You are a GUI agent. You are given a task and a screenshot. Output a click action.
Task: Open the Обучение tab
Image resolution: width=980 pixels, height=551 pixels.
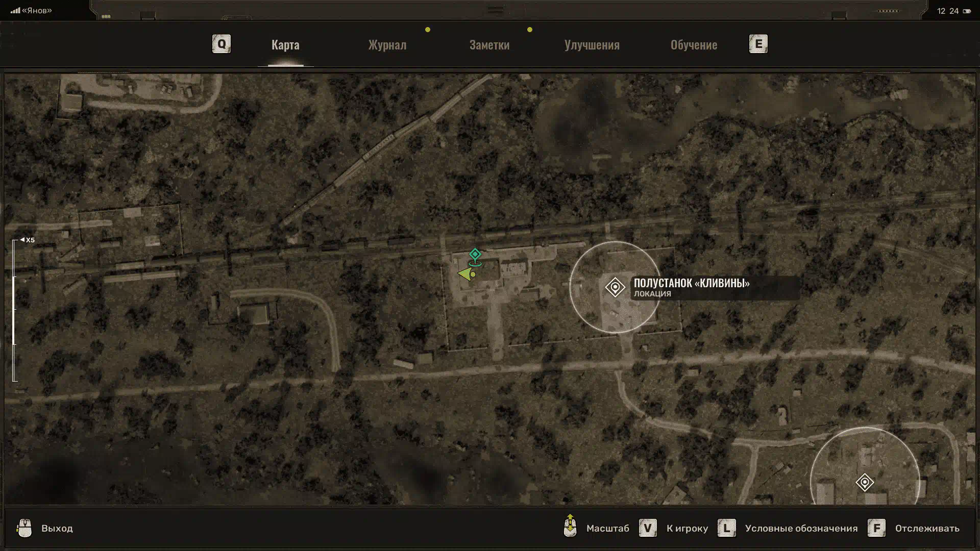[x=694, y=45]
